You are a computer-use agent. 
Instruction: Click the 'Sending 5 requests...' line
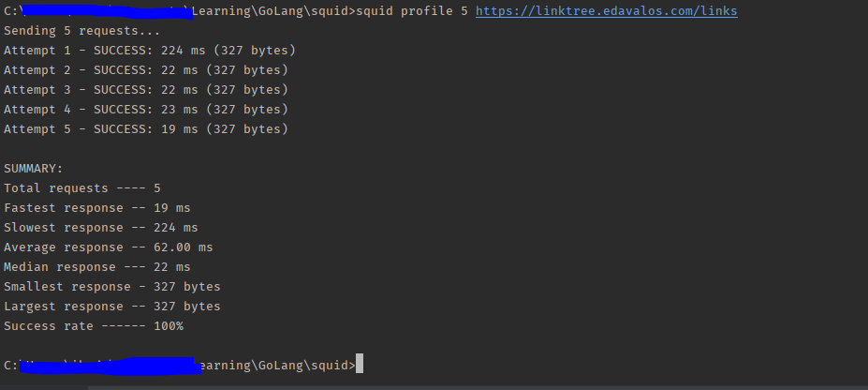click(81, 31)
